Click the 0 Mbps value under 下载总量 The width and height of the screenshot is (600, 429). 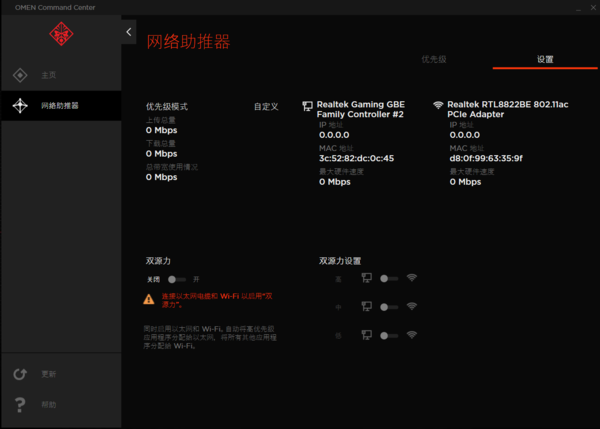[161, 153]
